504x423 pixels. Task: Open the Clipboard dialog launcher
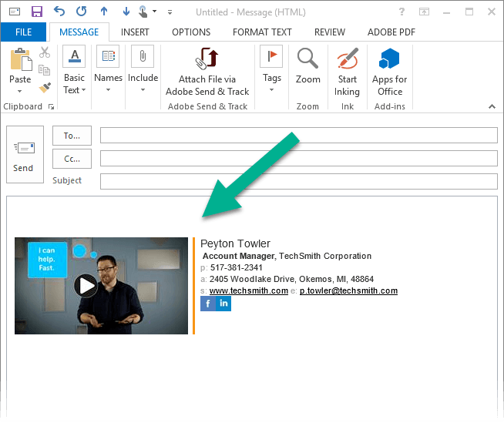pyautogui.click(x=51, y=107)
